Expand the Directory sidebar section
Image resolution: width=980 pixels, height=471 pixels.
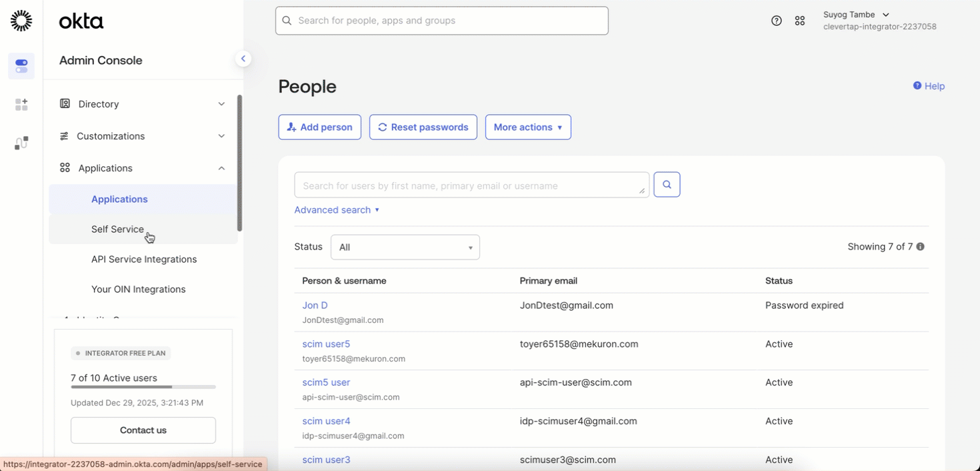[x=221, y=103]
